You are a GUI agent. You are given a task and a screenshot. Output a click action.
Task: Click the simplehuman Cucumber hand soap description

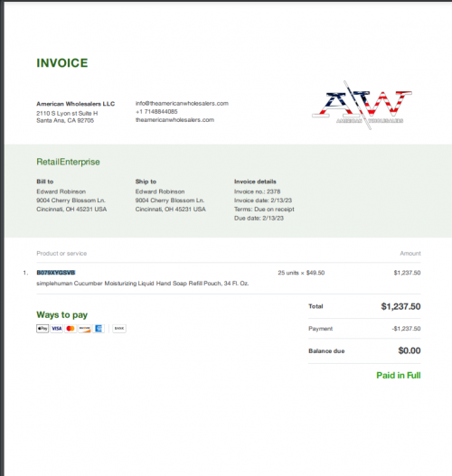click(x=143, y=284)
